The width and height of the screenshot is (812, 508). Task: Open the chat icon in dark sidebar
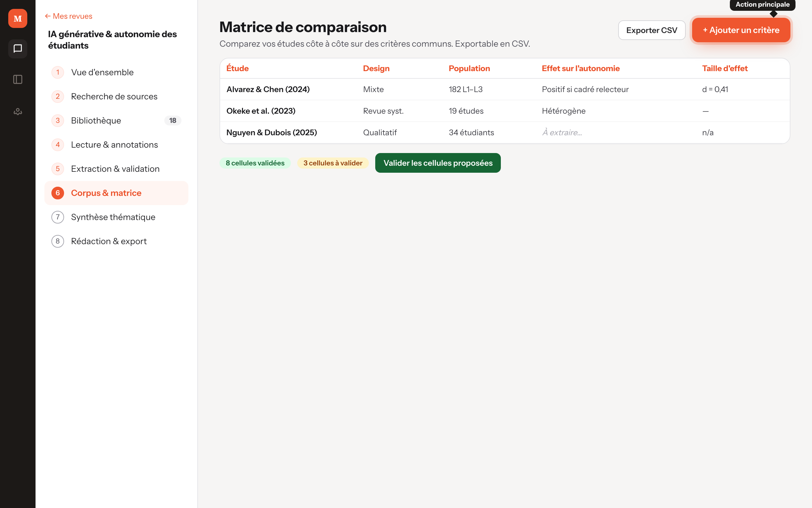click(18, 49)
